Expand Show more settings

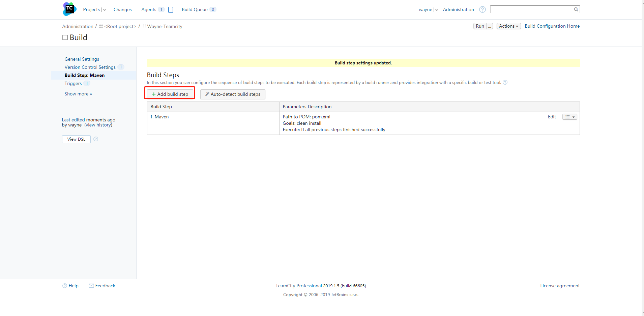[x=78, y=94]
